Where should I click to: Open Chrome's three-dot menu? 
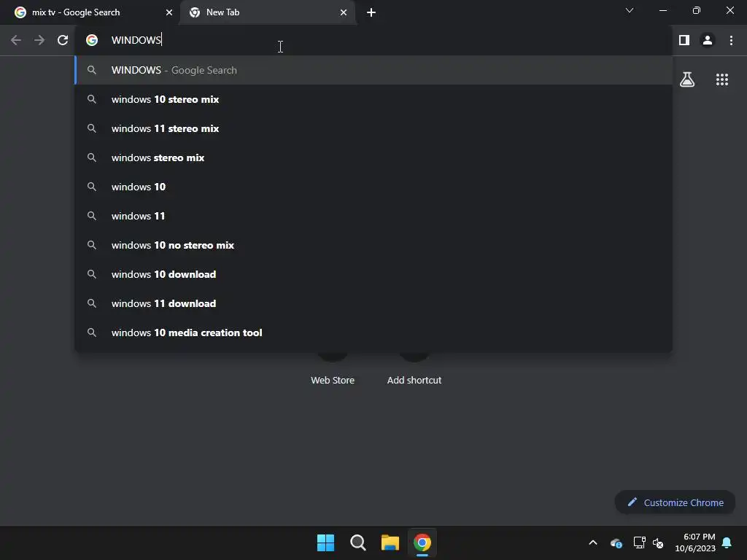coord(731,40)
